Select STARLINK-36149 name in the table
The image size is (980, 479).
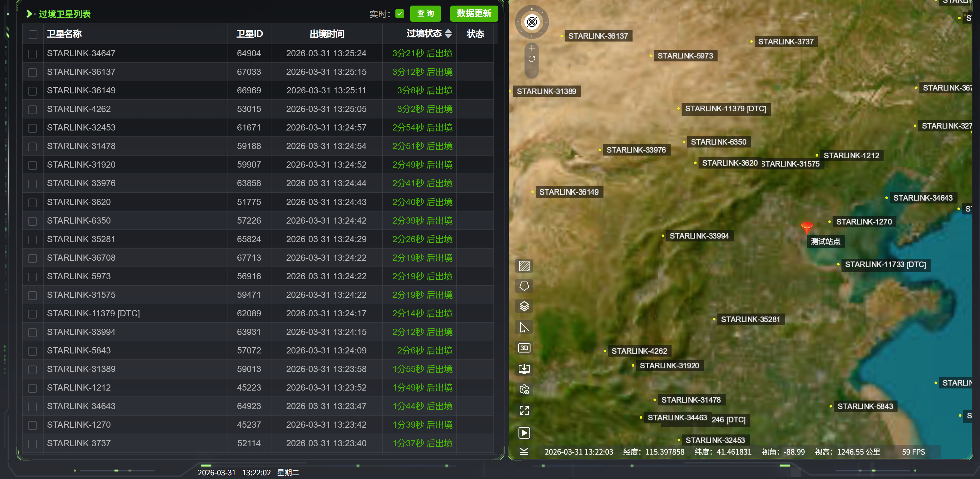click(81, 91)
